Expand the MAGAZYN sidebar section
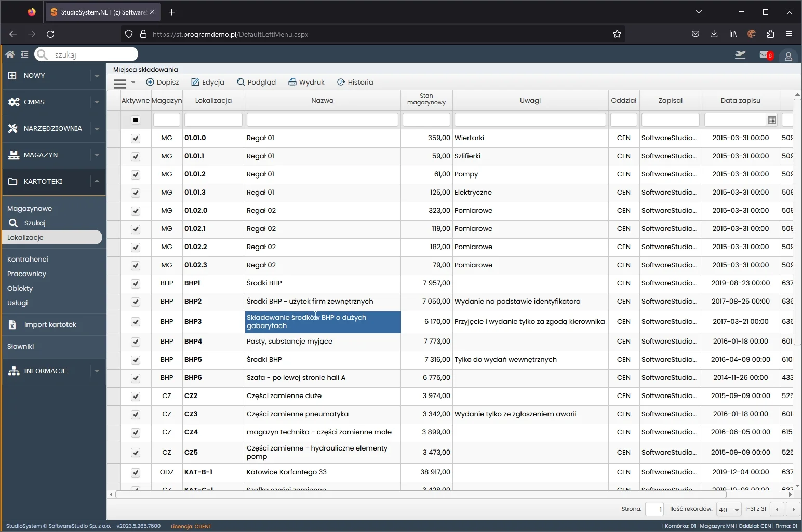 pos(97,155)
